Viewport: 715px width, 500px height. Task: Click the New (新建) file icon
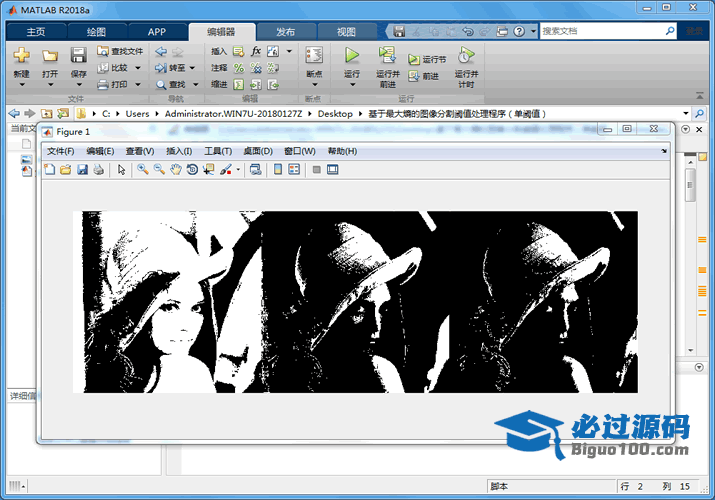point(21,55)
